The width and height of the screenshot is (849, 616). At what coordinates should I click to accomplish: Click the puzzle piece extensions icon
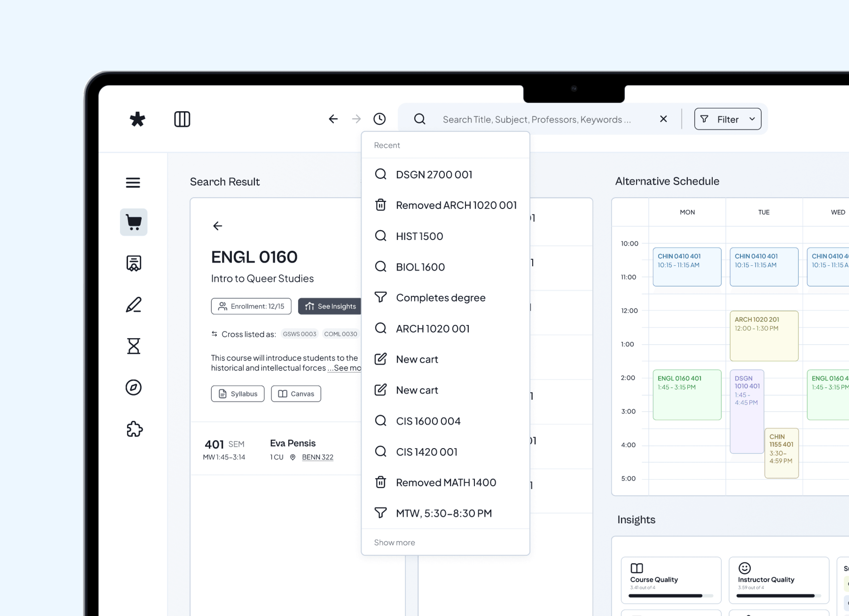[x=134, y=429]
